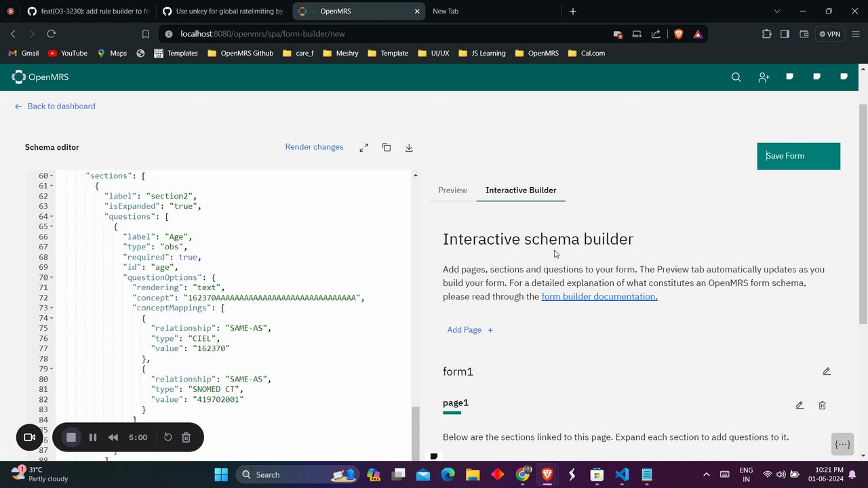Select the Interactive Builder tab

521,190
